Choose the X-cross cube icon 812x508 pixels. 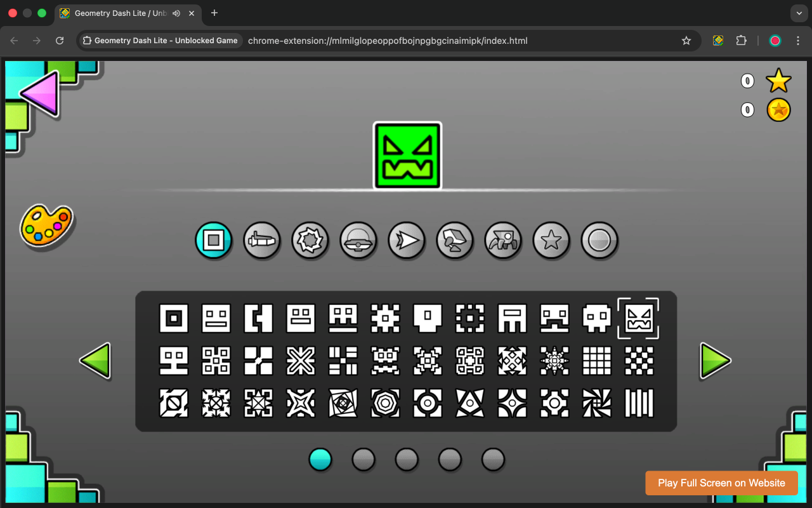(301, 361)
